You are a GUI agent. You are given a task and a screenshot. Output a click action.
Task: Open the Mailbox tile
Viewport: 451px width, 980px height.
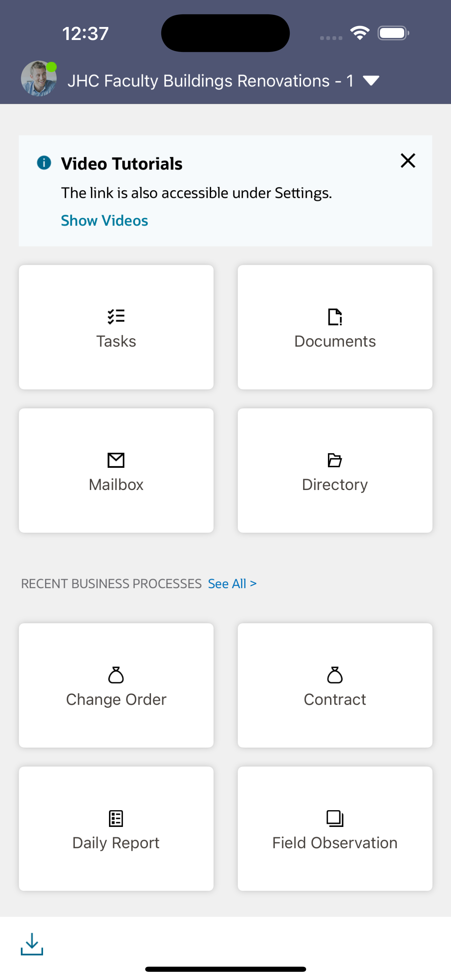(x=116, y=471)
